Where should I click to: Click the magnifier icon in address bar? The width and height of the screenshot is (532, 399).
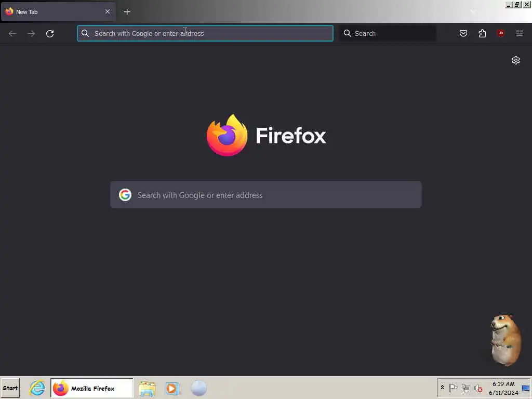pos(85,33)
